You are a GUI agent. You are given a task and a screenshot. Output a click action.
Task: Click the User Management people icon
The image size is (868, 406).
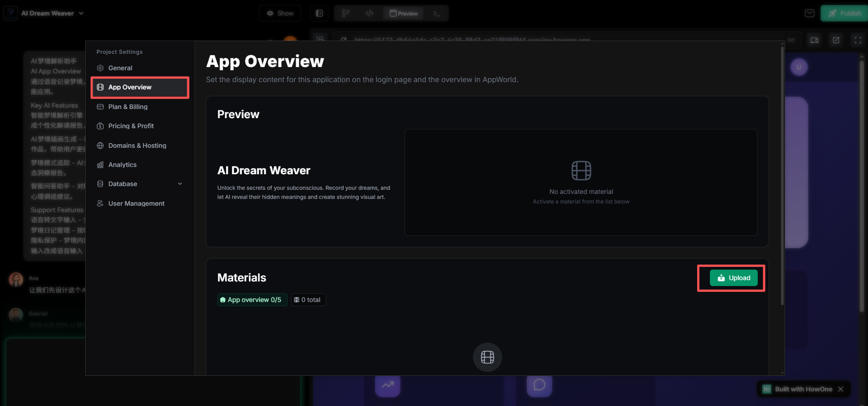[100, 203]
